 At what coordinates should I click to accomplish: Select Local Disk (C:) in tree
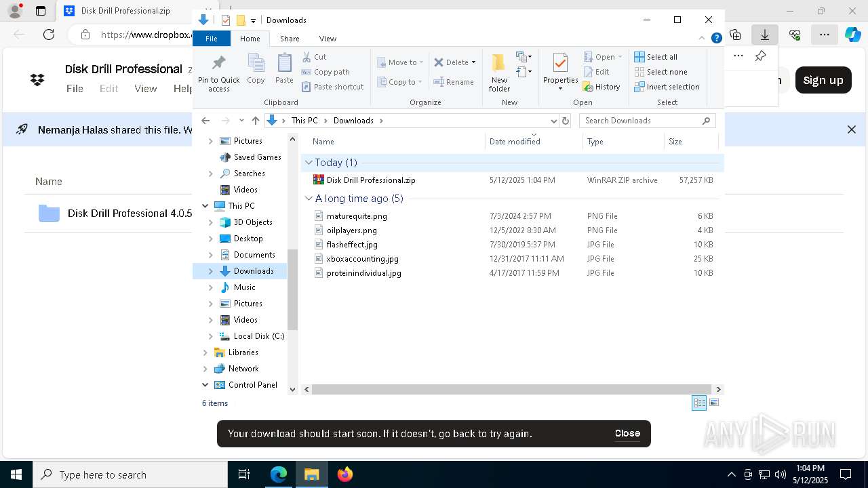click(x=258, y=336)
